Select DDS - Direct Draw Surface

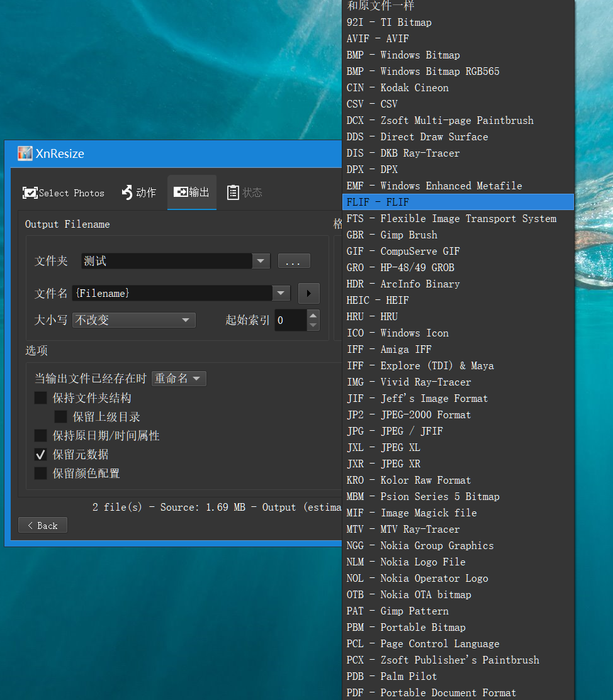(x=458, y=136)
